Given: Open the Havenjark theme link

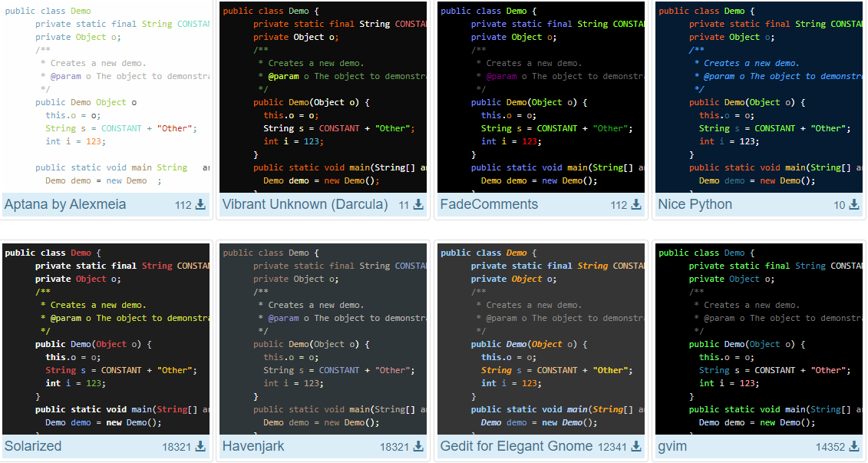Looking at the screenshot, I should click(253, 446).
